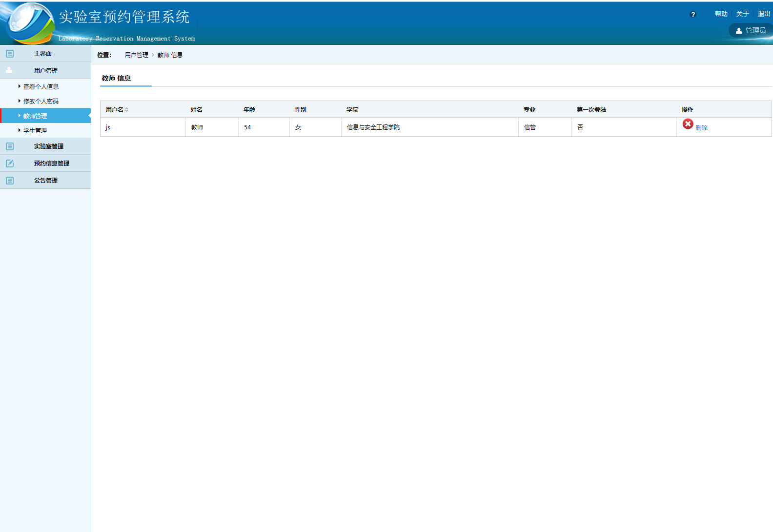Screen dimensions: 773x532
Task: Sort table by 用户名 column arrow
Action: pyautogui.click(x=127, y=110)
